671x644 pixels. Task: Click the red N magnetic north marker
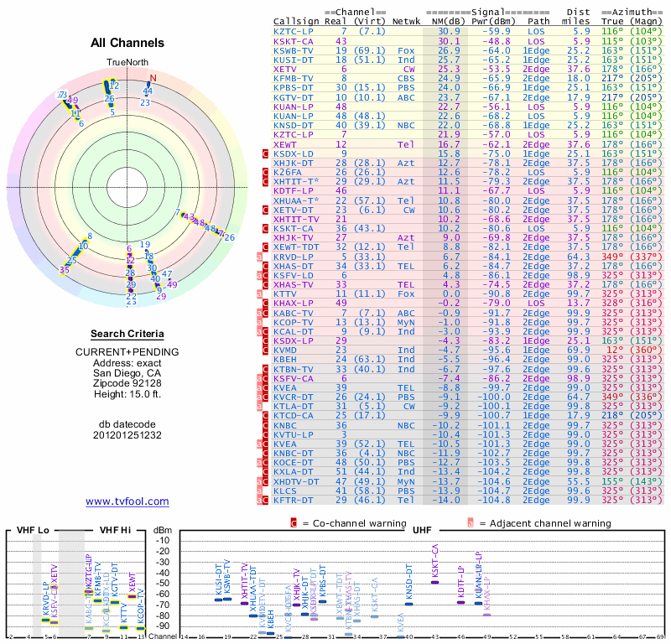coord(153,79)
